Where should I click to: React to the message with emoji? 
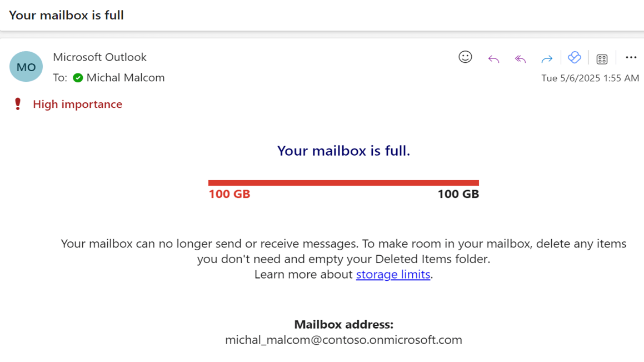(465, 57)
